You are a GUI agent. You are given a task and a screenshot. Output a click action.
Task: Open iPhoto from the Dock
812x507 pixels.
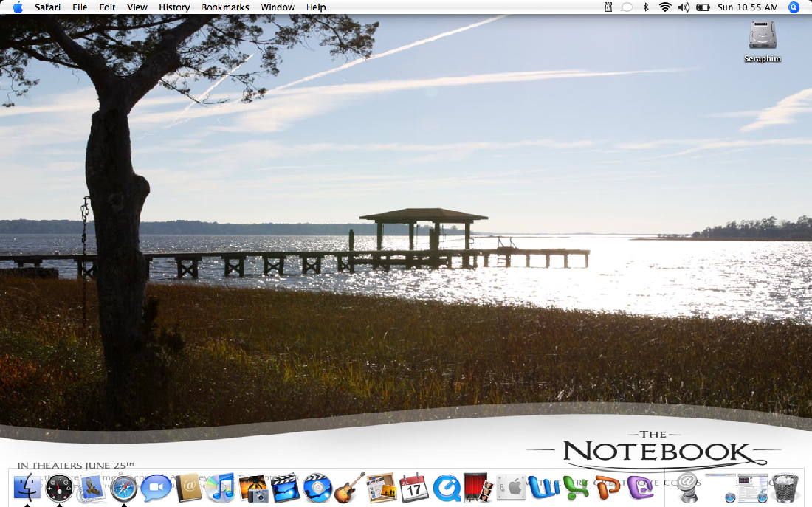[253, 488]
